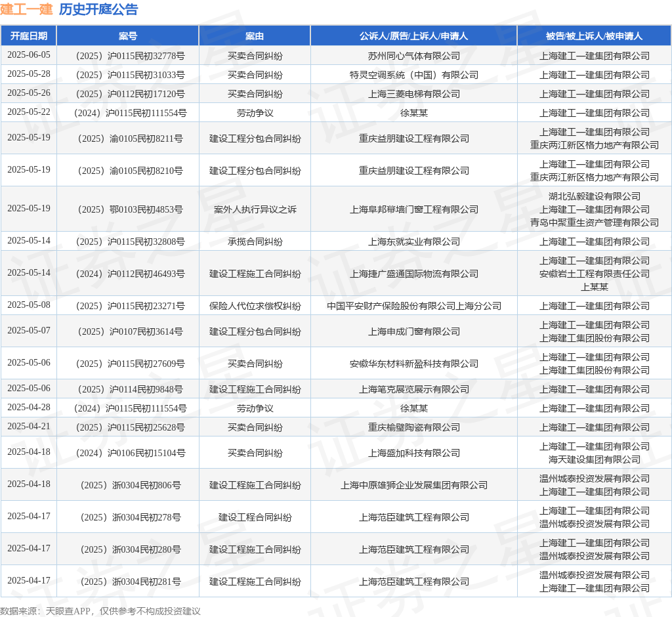Click plaintiff 苏州同心气体有限公司
The width and height of the screenshot is (672, 617).
pos(413,56)
